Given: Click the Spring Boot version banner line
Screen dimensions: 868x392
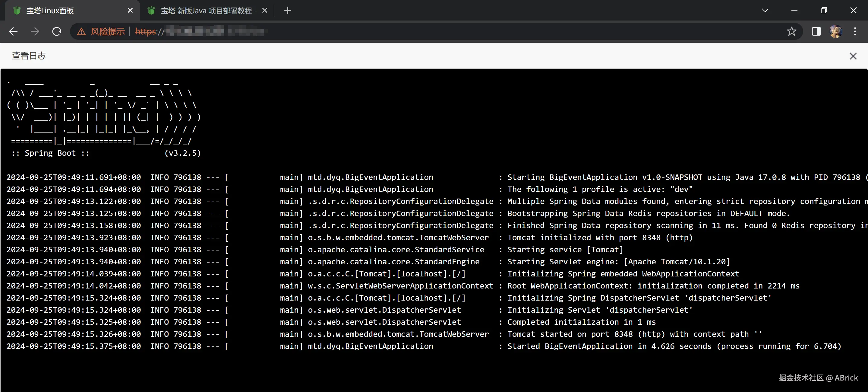Looking at the screenshot, I should [x=106, y=153].
